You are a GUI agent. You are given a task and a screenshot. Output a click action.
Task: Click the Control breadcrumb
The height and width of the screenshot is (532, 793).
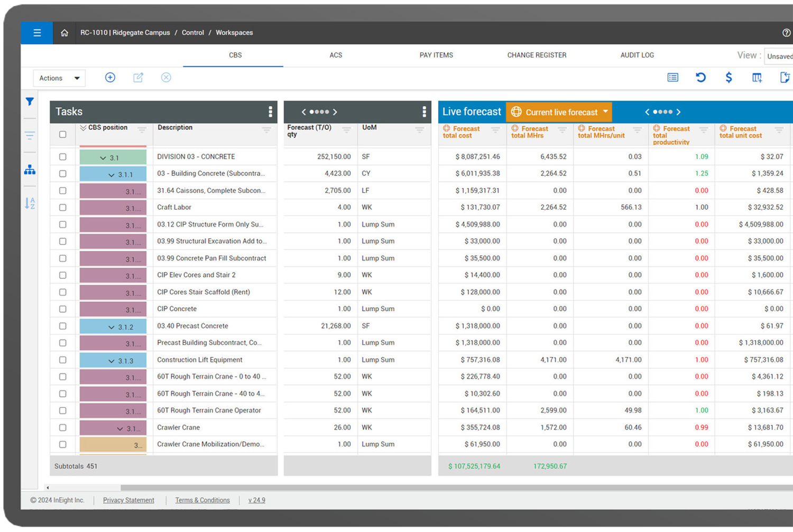[193, 33]
